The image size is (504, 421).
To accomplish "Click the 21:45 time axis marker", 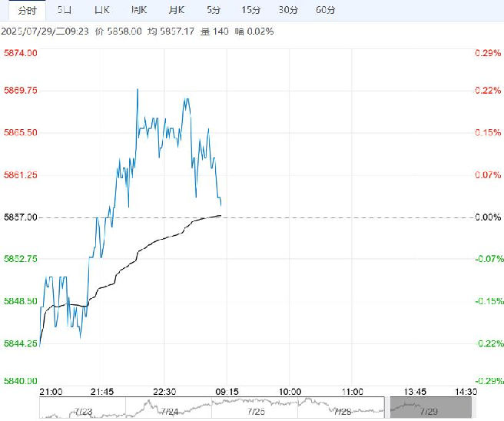I will click(102, 392).
